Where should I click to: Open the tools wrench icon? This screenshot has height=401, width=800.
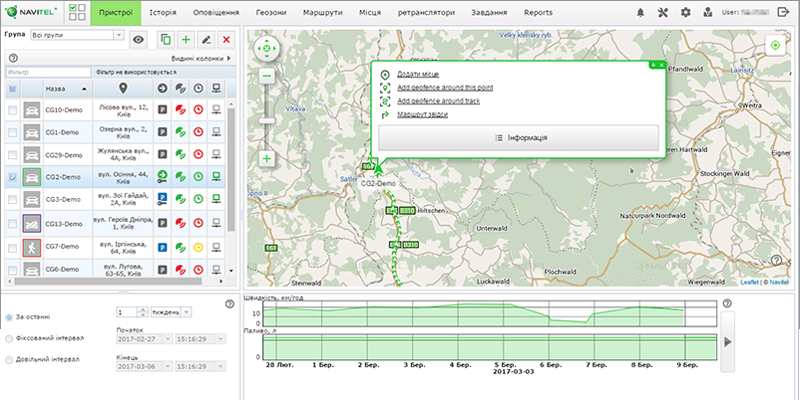pyautogui.click(x=662, y=13)
